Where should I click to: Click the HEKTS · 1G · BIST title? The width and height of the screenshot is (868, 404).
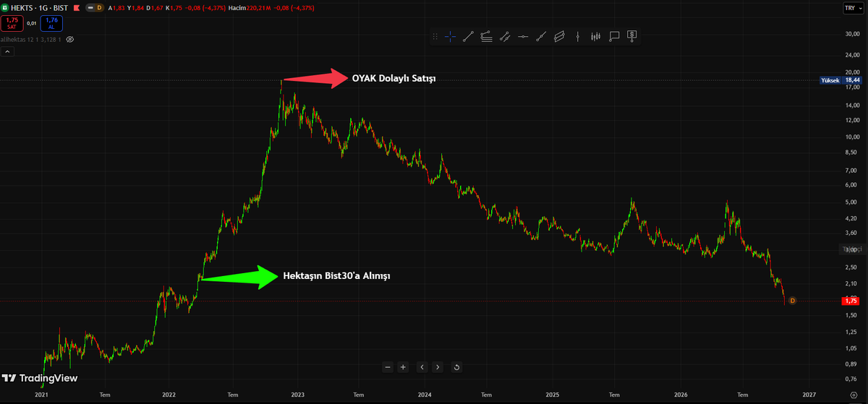[x=40, y=8]
